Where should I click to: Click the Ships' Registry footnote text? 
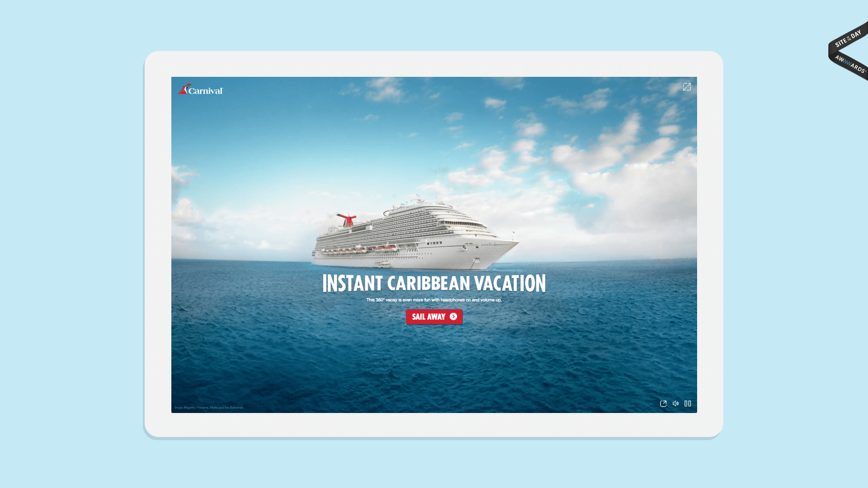click(209, 408)
